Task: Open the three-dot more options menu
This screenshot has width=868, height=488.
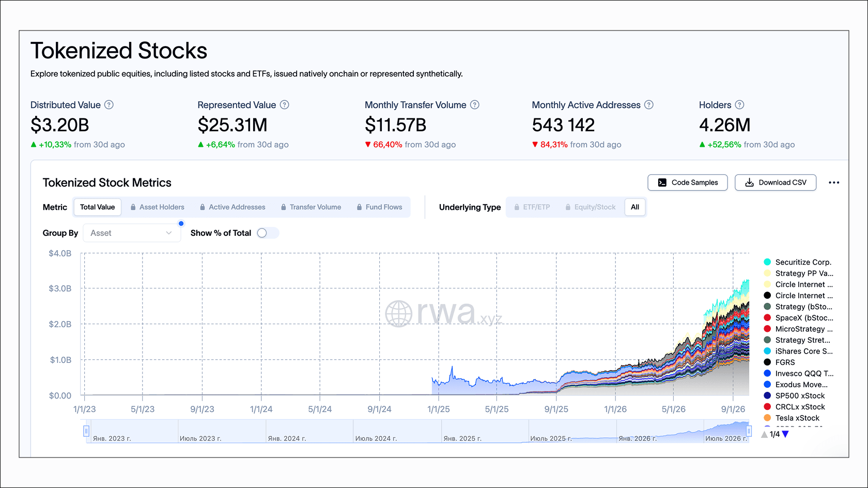Action: 834,182
